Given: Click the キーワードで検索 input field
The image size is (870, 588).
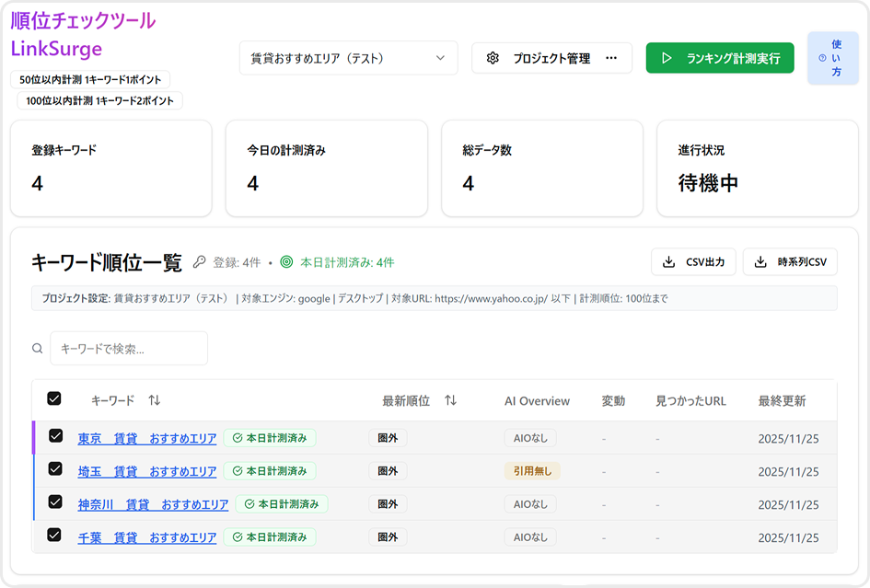Looking at the screenshot, I should pos(129,349).
